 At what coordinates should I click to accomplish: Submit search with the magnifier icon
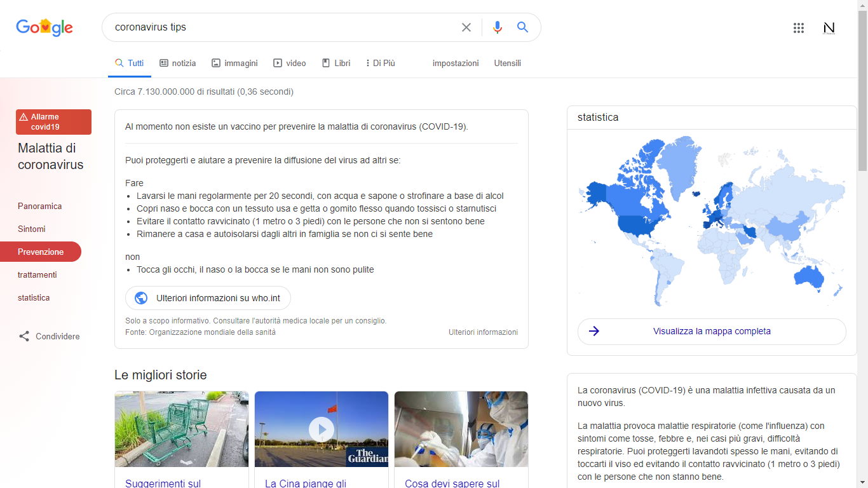tap(522, 27)
